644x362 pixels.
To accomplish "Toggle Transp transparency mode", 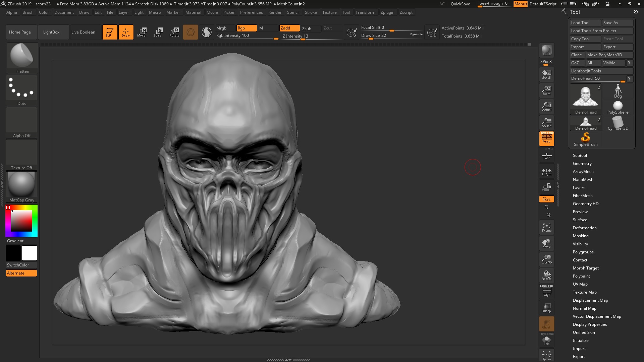I will pos(546,308).
